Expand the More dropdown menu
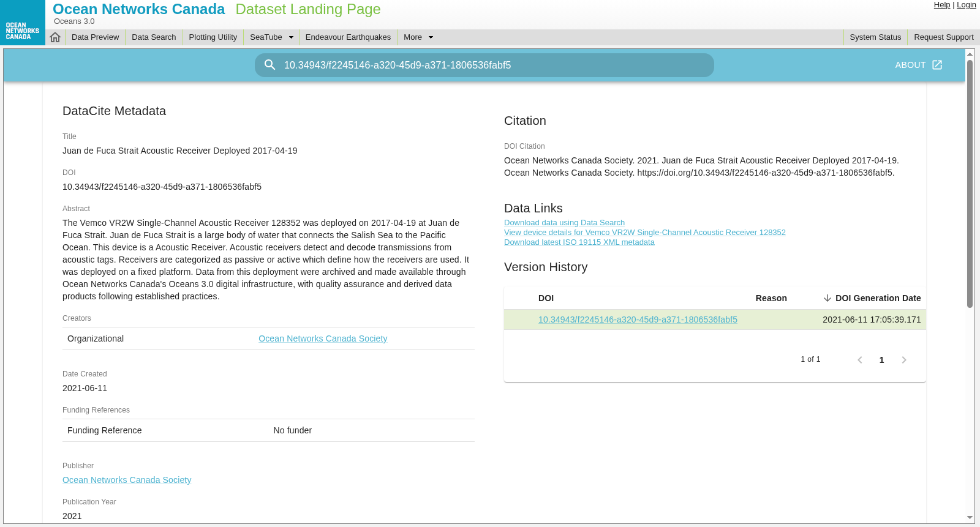 pos(431,37)
